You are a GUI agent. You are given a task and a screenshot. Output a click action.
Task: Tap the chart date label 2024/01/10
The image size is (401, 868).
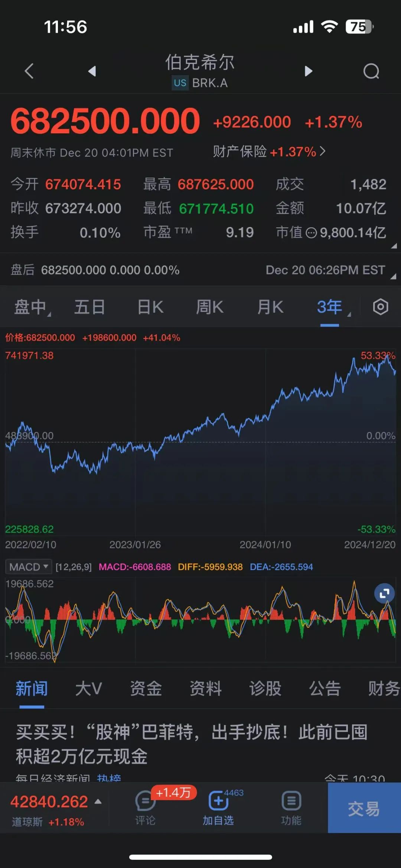pyautogui.click(x=265, y=544)
